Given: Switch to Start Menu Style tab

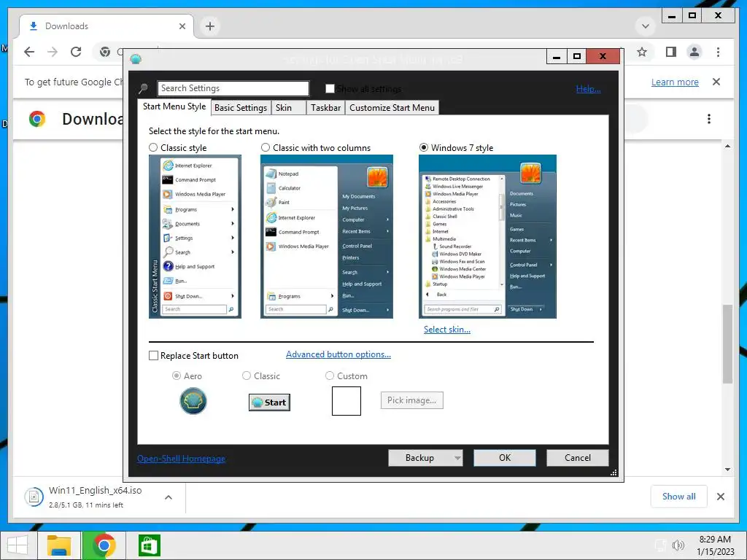Looking at the screenshot, I should coord(174,106).
